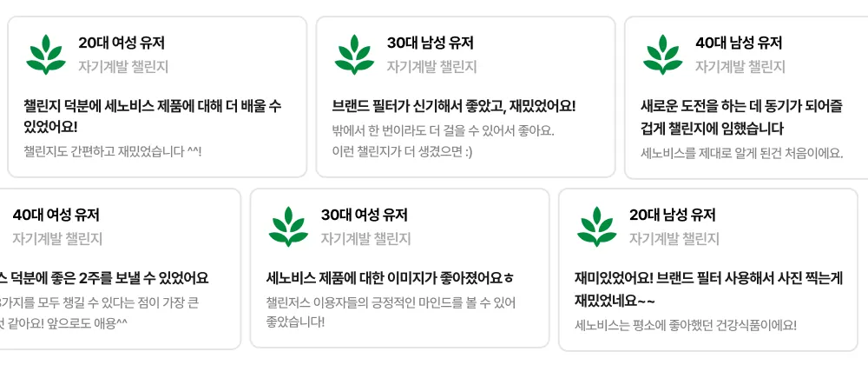Click the review headline 새로운 도전을 하는 데 동기가
Screen dimensions: 868x365
[741, 106]
